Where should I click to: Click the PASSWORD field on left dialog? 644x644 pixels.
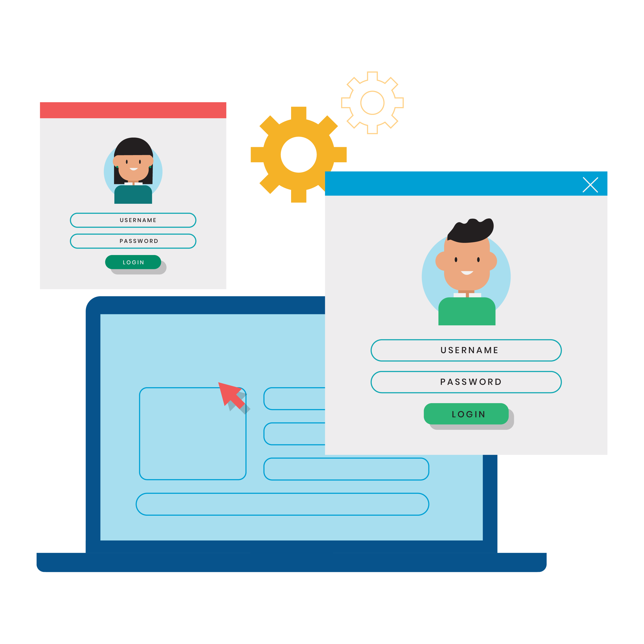[134, 241]
